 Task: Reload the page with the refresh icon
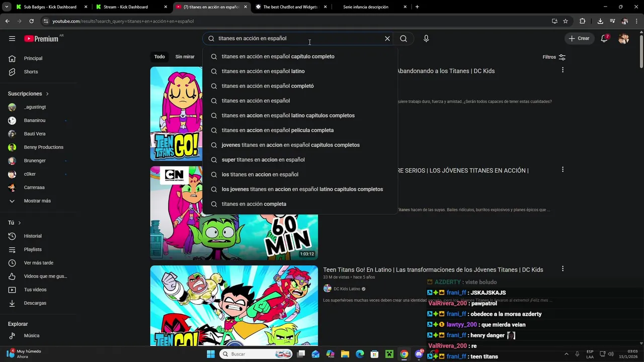pos(31,21)
